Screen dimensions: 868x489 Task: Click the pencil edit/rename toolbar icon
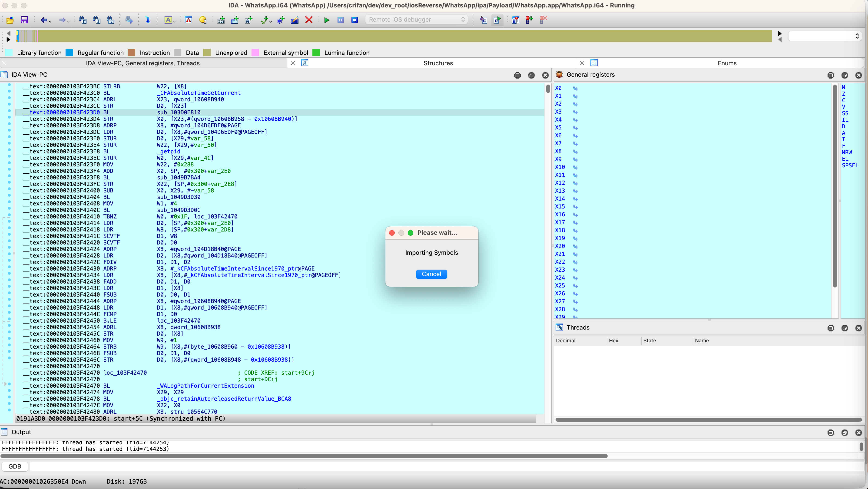point(295,20)
